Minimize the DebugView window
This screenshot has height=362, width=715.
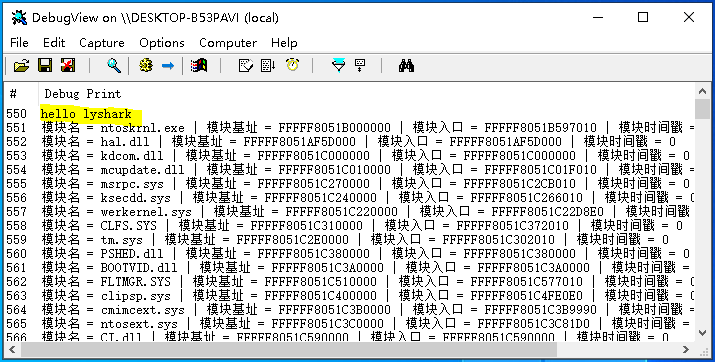click(x=598, y=18)
